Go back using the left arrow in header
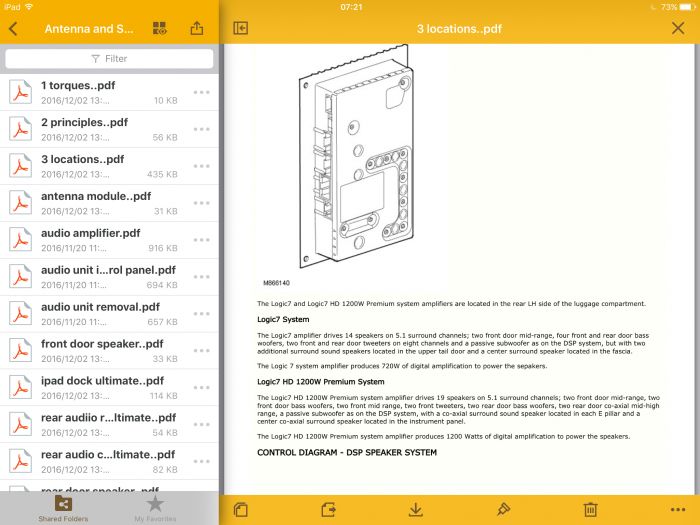 [13, 29]
